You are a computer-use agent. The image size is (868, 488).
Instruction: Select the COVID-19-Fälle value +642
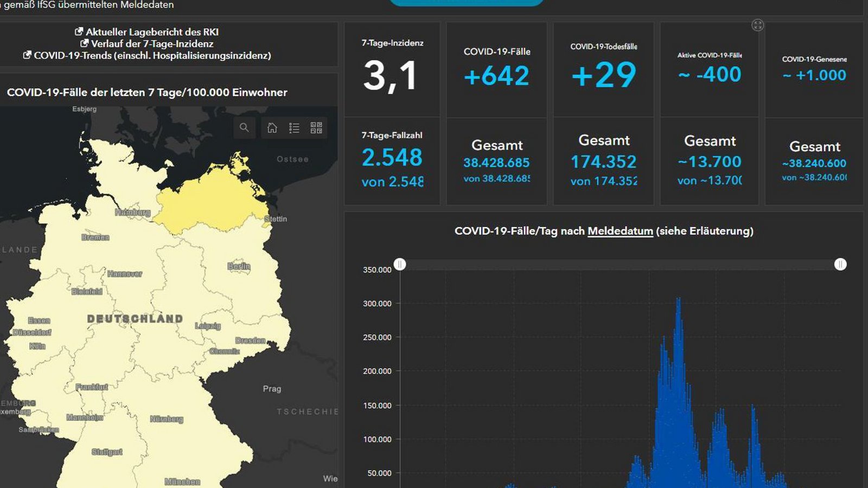(496, 76)
